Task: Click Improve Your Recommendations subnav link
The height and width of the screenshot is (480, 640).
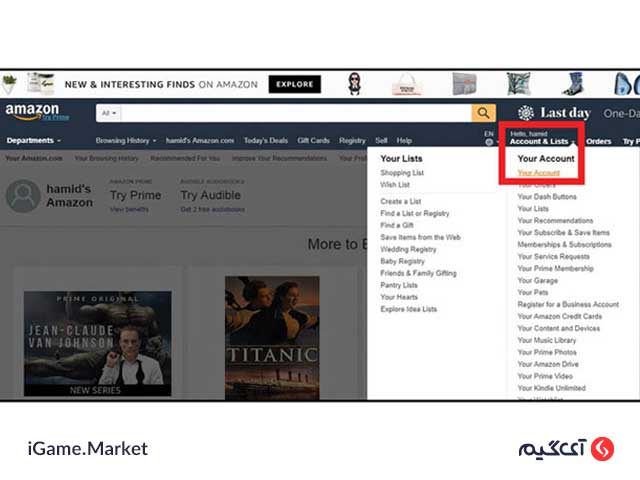Action: [x=279, y=158]
